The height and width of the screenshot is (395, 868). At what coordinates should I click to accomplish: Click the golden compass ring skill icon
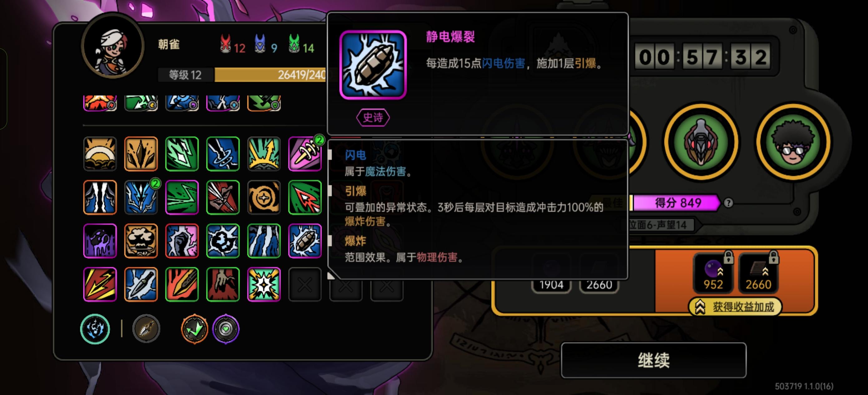(264, 197)
